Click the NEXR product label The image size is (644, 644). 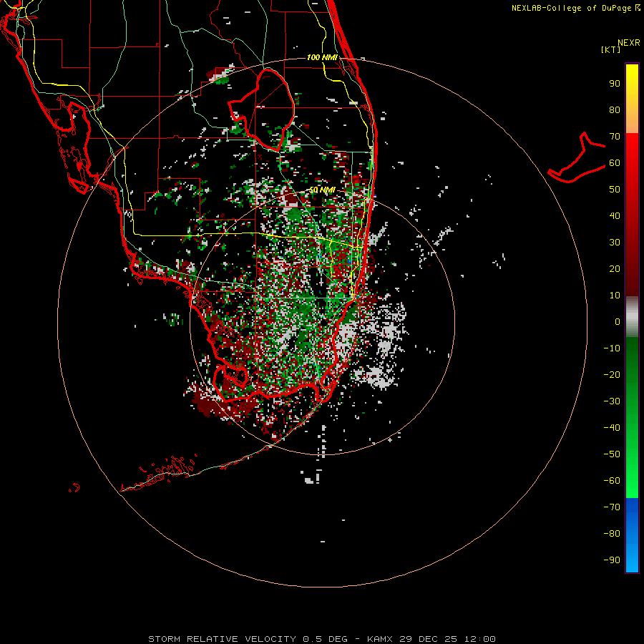629,43
